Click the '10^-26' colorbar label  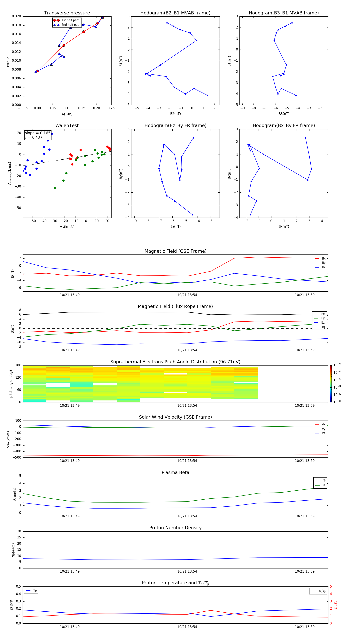point(337,365)
